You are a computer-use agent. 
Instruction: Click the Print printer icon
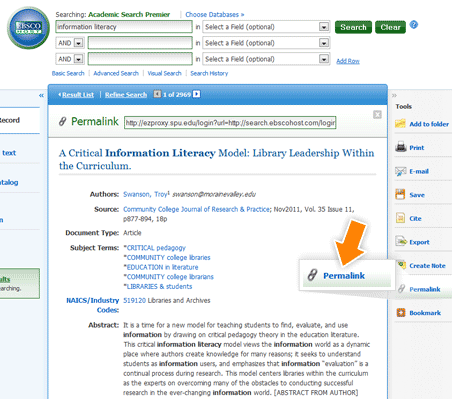click(400, 147)
